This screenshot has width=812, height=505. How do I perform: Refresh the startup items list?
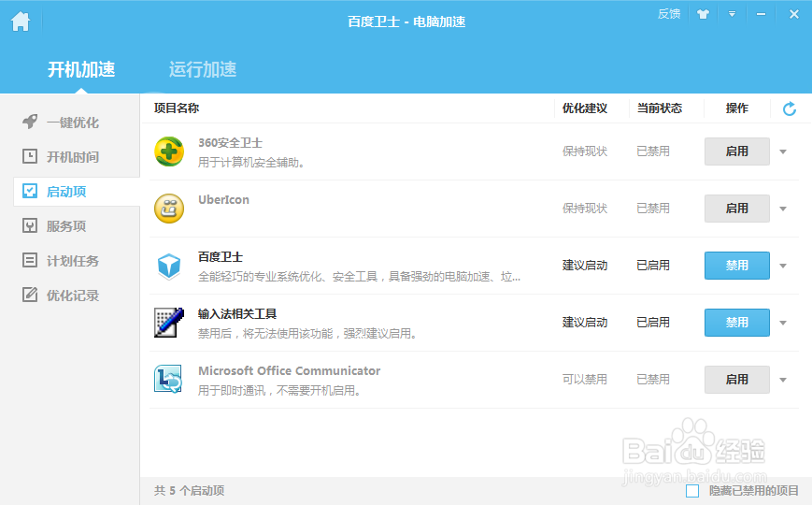790,108
